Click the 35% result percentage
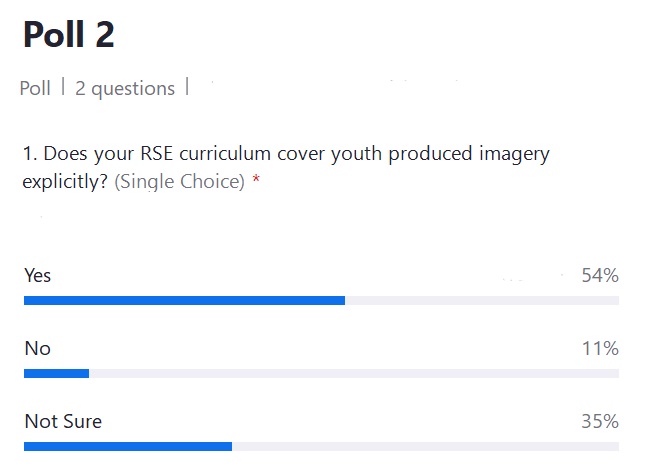646x470 pixels. coord(600,421)
